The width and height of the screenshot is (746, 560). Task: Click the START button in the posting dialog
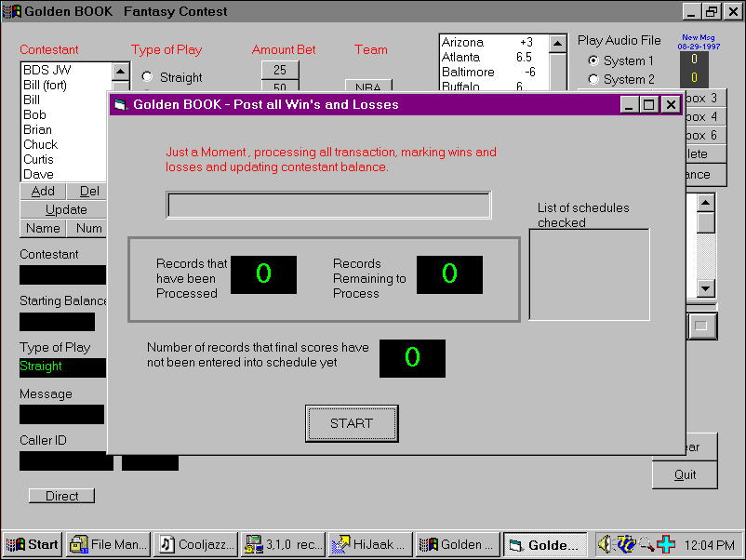point(352,423)
